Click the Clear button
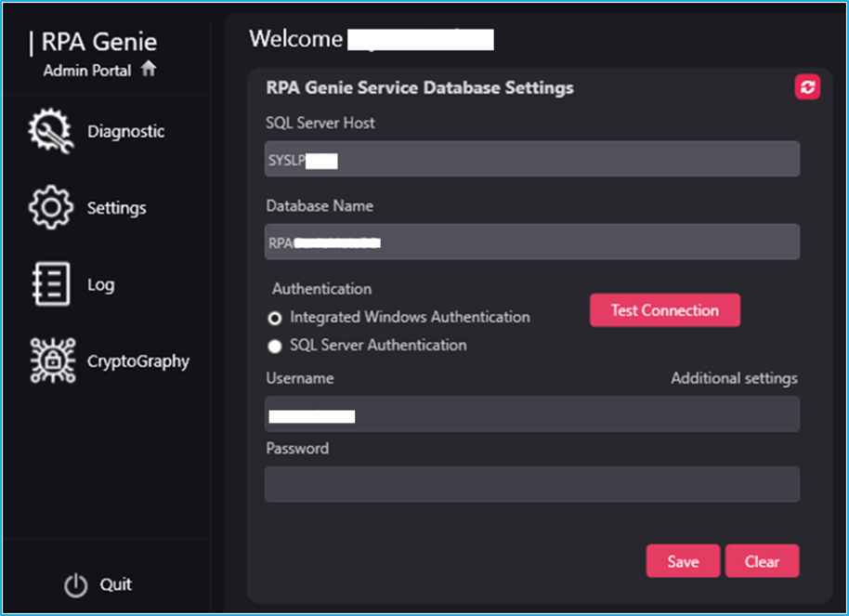 pyautogui.click(x=763, y=561)
